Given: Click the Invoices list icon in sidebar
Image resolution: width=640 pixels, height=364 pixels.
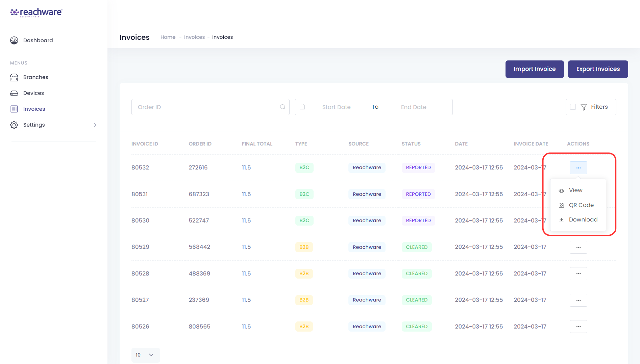Looking at the screenshot, I should pos(14,109).
